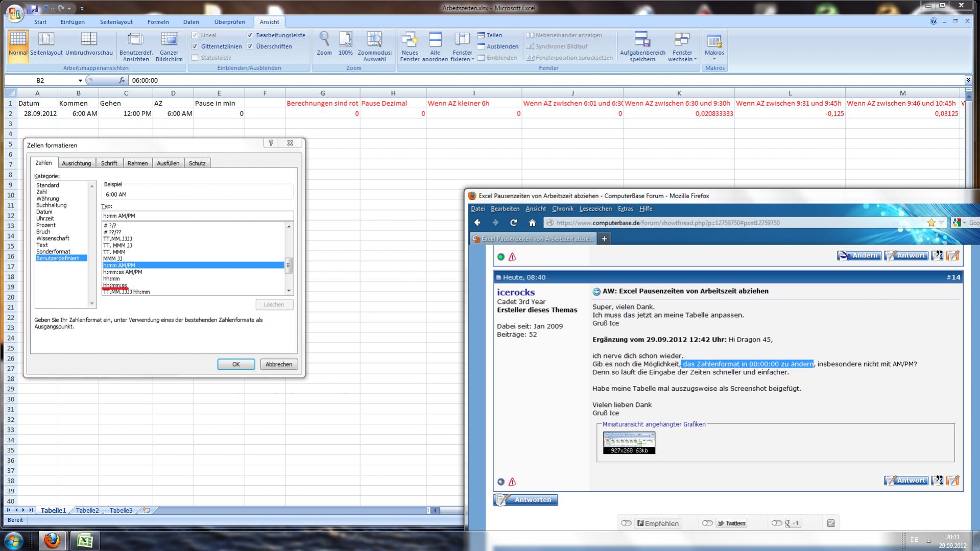This screenshot has width=980, height=551.
Task: Select the Ausrichtung tab in dialog
Action: pyautogui.click(x=77, y=163)
